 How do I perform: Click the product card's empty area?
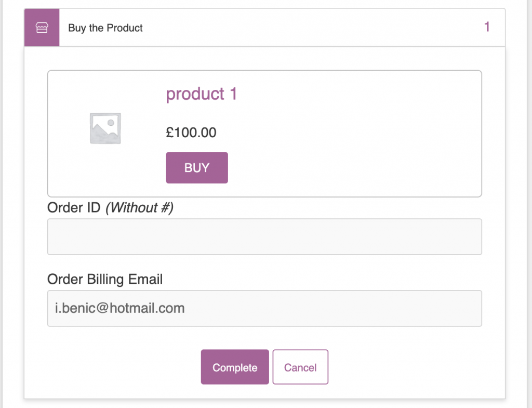[356, 136]
